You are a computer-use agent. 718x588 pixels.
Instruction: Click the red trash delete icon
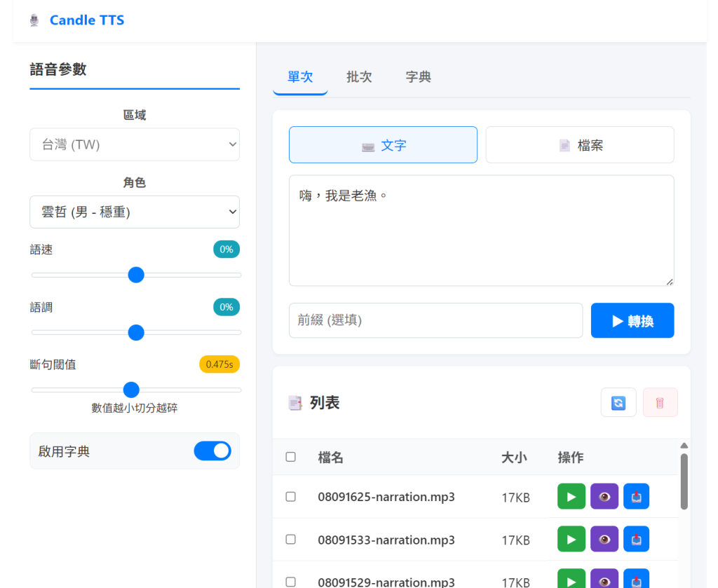[x=660, y=403]
